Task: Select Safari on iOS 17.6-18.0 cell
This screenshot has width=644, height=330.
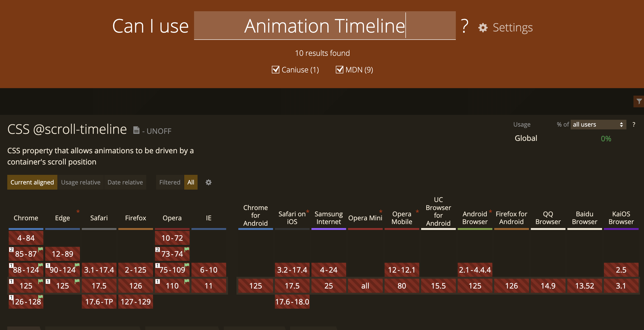Action: [x=292, y=302]
